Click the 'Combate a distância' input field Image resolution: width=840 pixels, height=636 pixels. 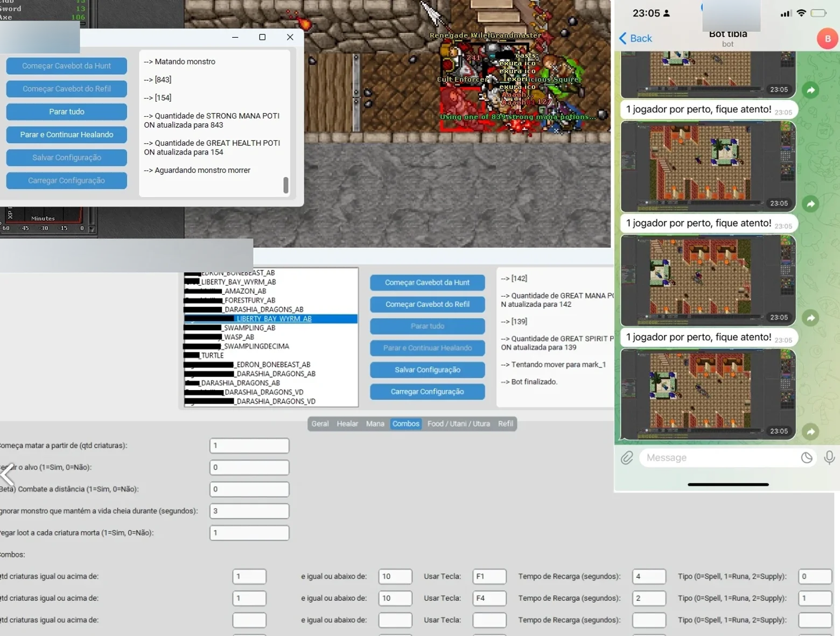pyautogui.click(x=249, y=490)
